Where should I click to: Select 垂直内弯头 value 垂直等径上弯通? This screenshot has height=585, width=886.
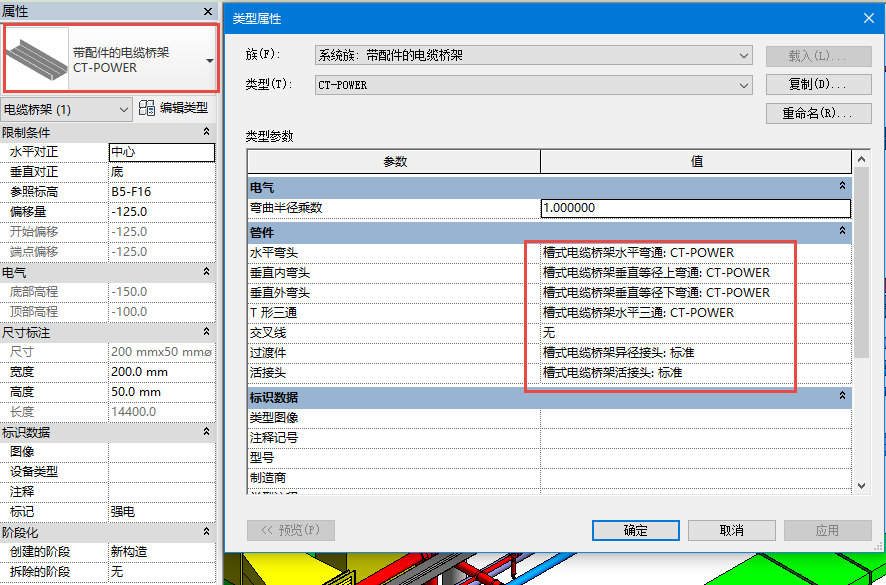[x=696, y=273]
